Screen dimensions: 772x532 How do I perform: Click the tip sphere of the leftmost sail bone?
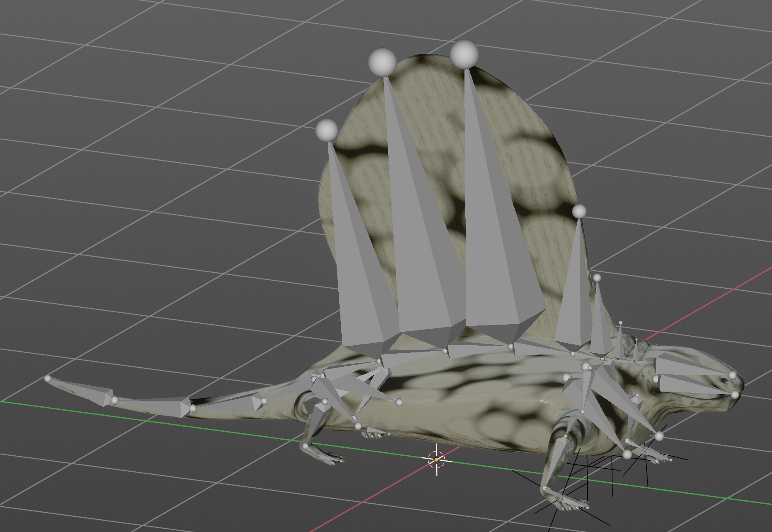pos(327,130)
